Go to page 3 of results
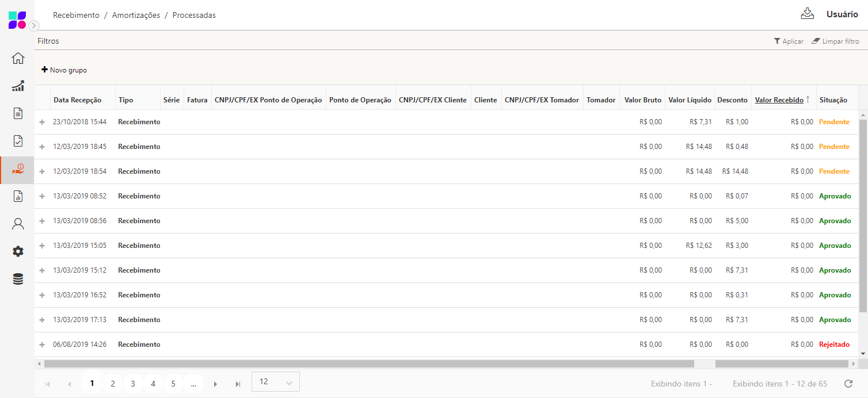 [x=132, y=384]
